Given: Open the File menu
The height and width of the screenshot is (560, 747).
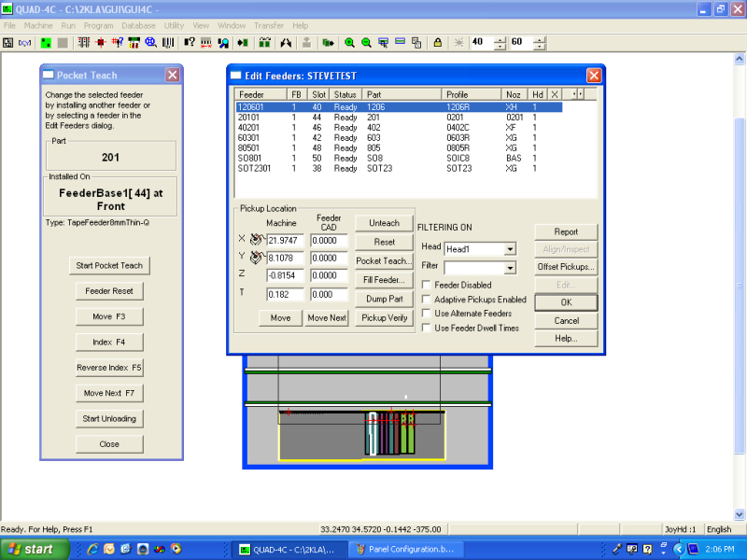Looking at the screenshot, I should [9, 26].
